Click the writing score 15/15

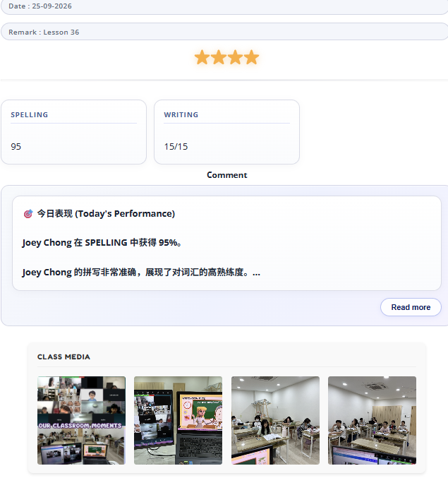click(x=176, y=147)
